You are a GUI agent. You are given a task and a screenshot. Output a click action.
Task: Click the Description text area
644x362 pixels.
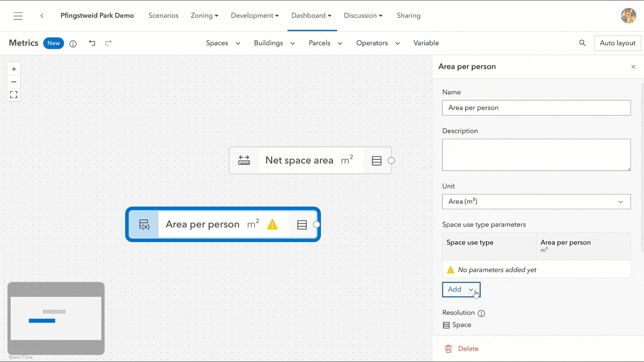[536, 155]
